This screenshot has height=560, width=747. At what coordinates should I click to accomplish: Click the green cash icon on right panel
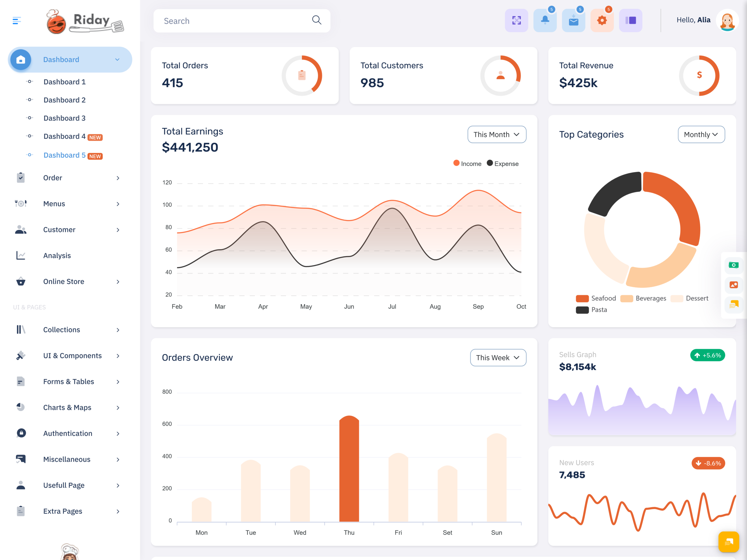pos(734,265)
